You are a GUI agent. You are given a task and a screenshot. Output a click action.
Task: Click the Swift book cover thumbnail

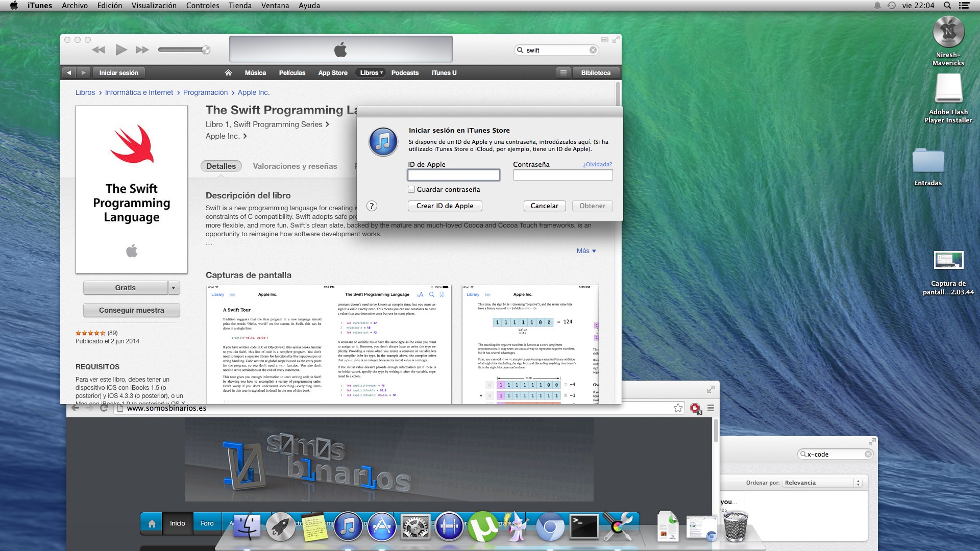132,189
